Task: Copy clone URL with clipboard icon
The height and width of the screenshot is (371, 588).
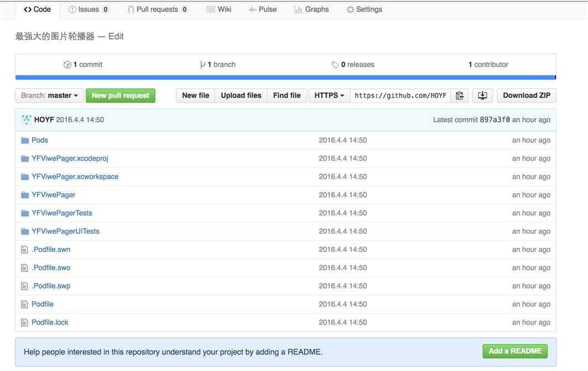Action: [x=459, y=96]
